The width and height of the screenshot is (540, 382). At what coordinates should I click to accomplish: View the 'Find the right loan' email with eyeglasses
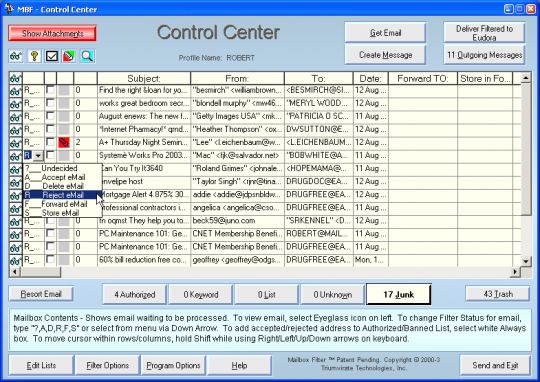(x=16, y=91)
